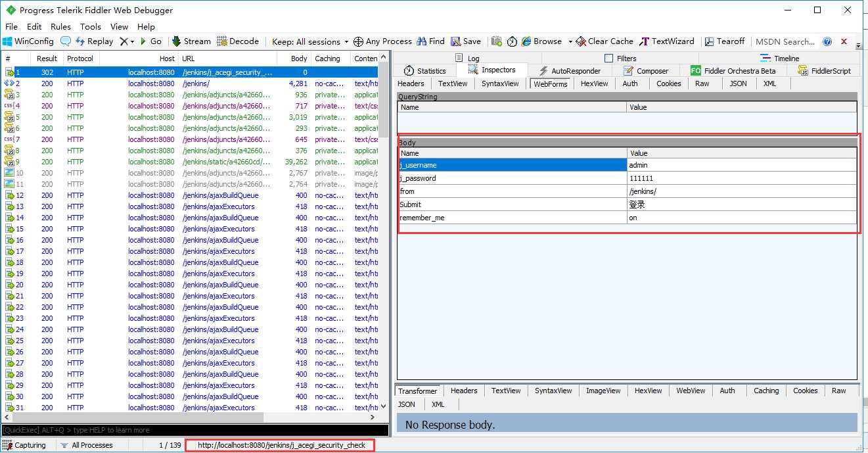Open the FiddlerScript tab
The image size is (868, 453).
point(825,70)
